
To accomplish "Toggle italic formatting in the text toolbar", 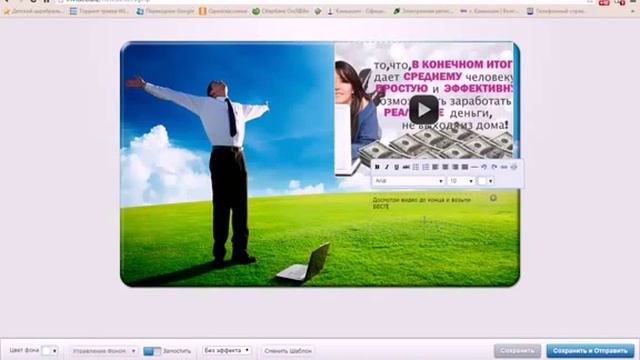I will point(387,167).
